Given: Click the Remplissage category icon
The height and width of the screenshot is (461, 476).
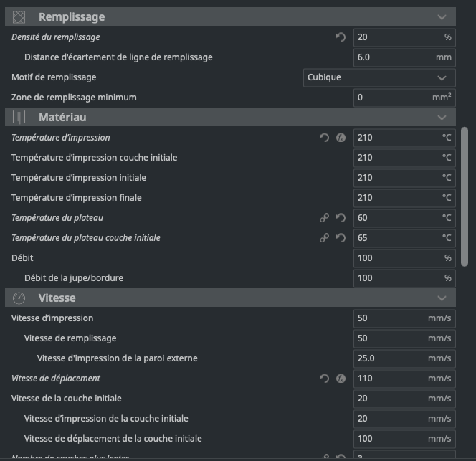Looking at the screenshot, I should (19, 16).
